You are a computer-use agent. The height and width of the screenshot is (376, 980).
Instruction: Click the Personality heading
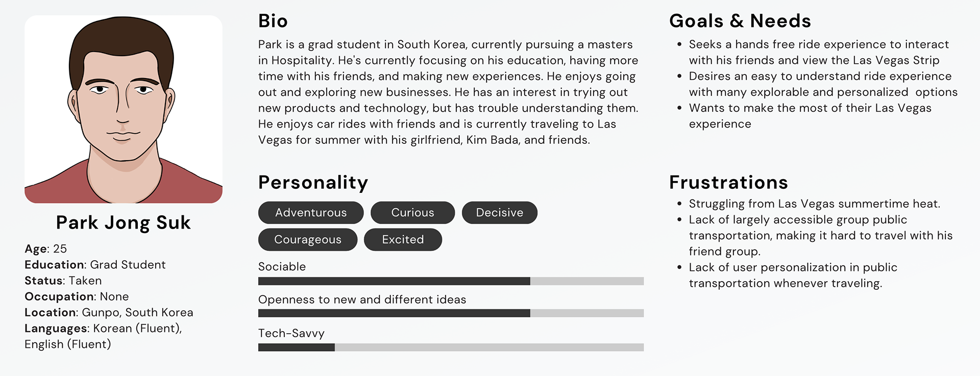(313, 183)
